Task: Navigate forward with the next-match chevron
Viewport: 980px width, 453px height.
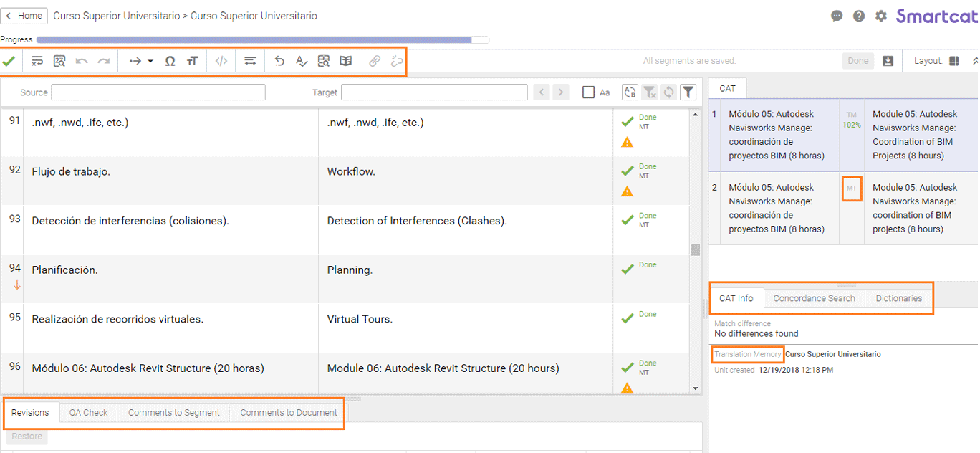Action: click(x=559, y=92)
